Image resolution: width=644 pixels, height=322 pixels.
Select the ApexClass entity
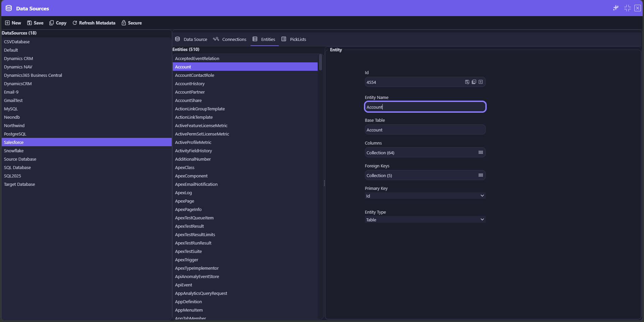tap(245, 167)
